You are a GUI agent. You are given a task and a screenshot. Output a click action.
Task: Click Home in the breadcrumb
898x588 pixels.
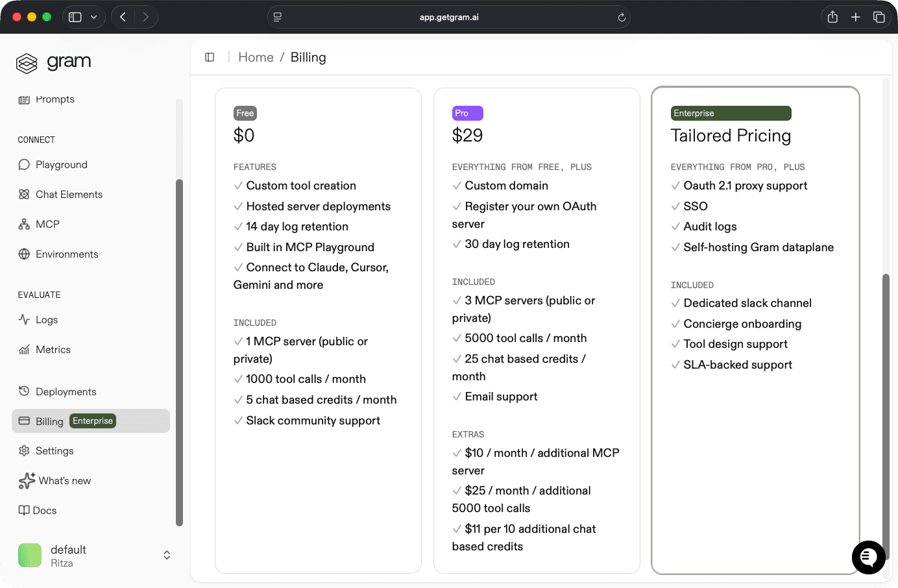[256, 57]
